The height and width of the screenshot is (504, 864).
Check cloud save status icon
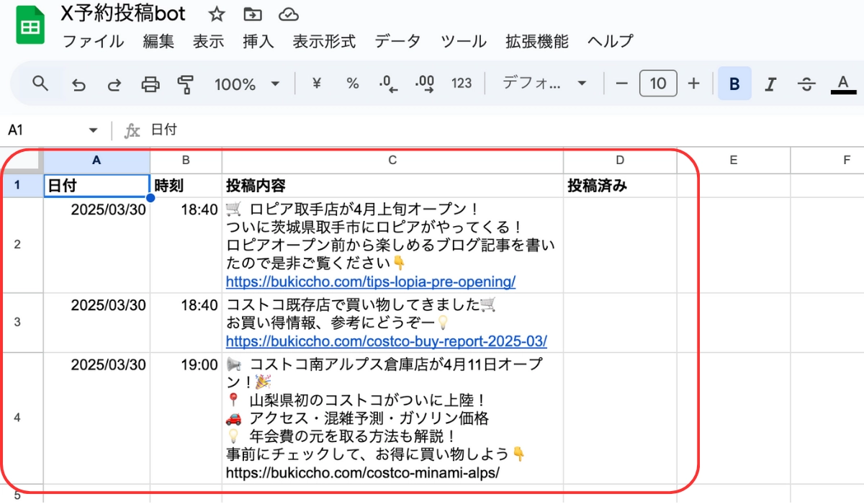[288, 14]
